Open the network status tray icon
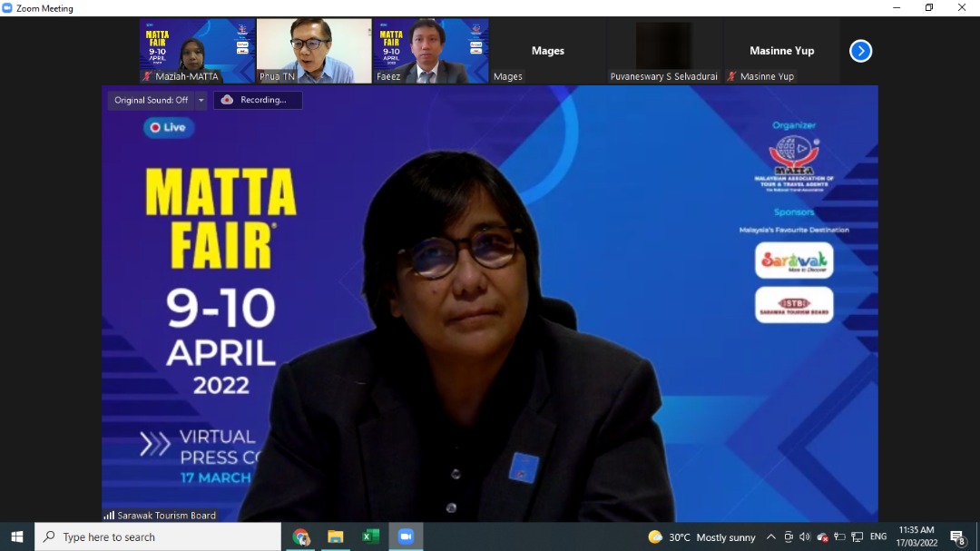Viewport: 980px width, 551px height. tap(857, 536)
